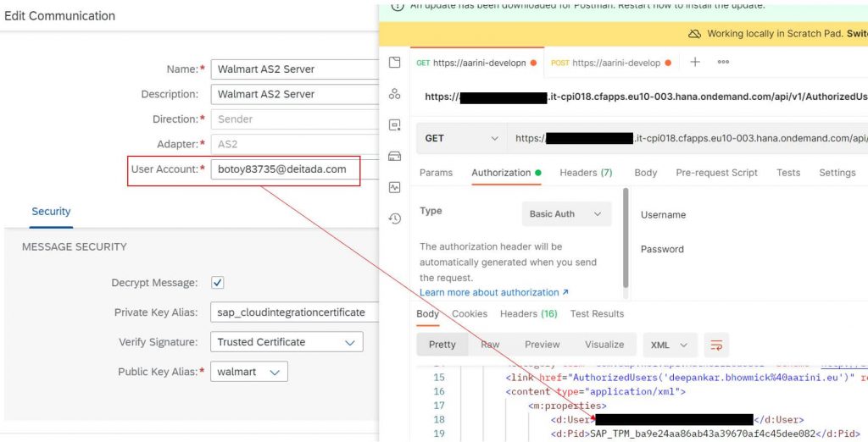Open APIs icon in Postman sidebar
Viewport: 868px width, 442px height.
point(394,93)
